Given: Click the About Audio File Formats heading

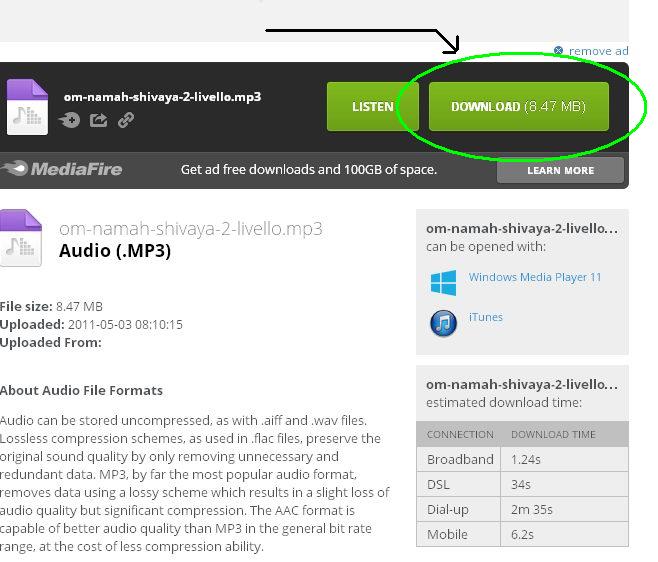Looking at the screenshot, I should (x=81, y=390).
